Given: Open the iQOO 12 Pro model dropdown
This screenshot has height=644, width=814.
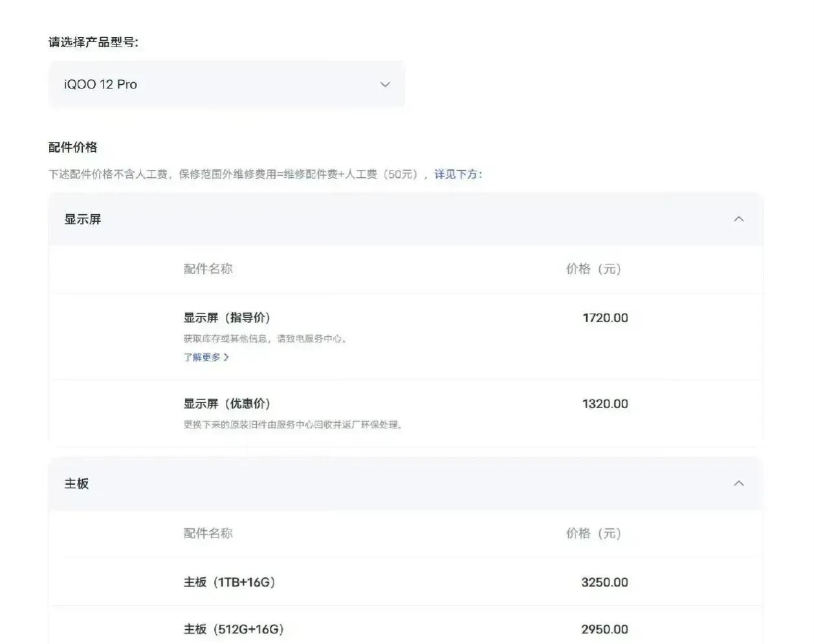Looking at the screenshot, I should [226, 84].
